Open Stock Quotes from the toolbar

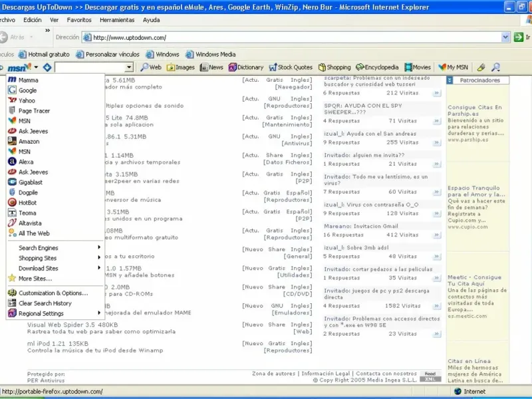coord(291,67)
